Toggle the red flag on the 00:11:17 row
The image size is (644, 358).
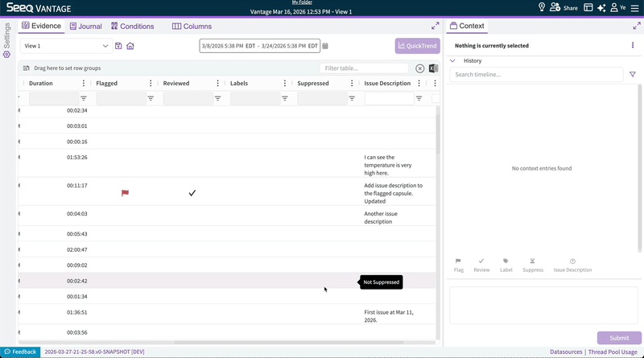coord(125,193)
